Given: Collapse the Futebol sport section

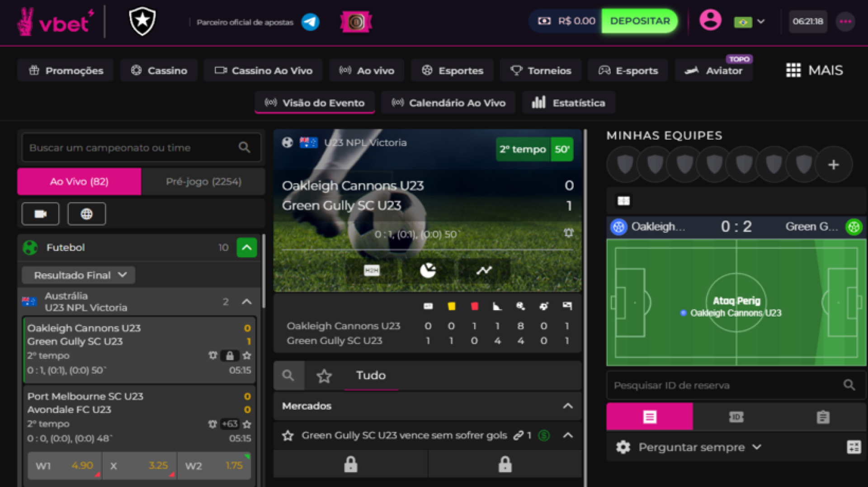Looking at the screenshot, I should click(247, 247).
